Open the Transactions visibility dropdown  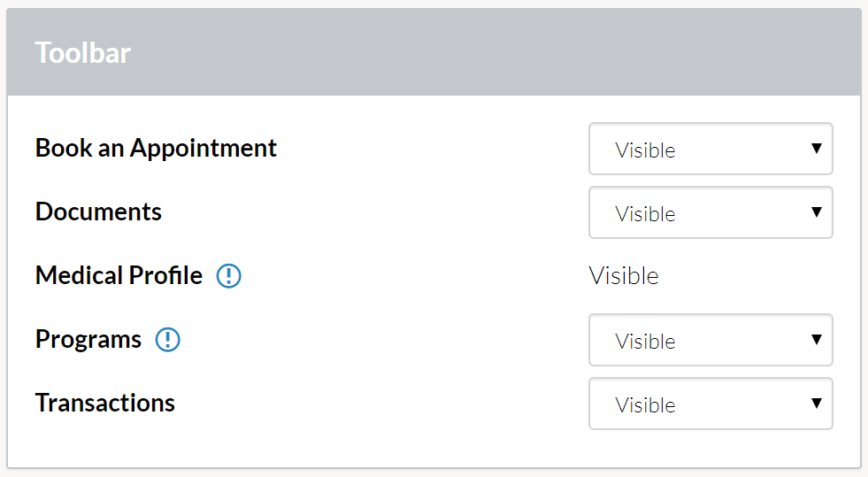711,404
